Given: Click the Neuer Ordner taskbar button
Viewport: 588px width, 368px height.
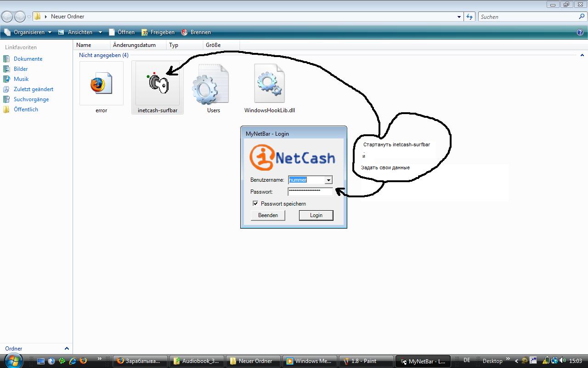Looking at the screenshot, I should pos(253,361).
